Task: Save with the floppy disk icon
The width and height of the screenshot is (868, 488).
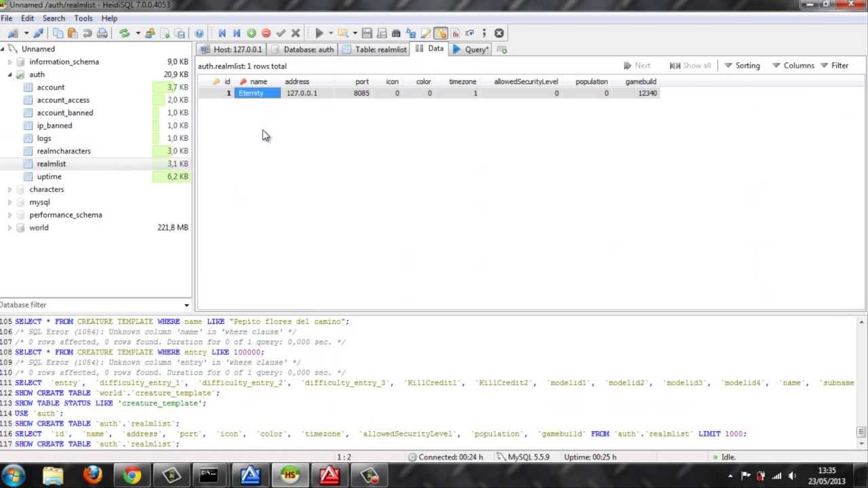Action: point(367,33)
